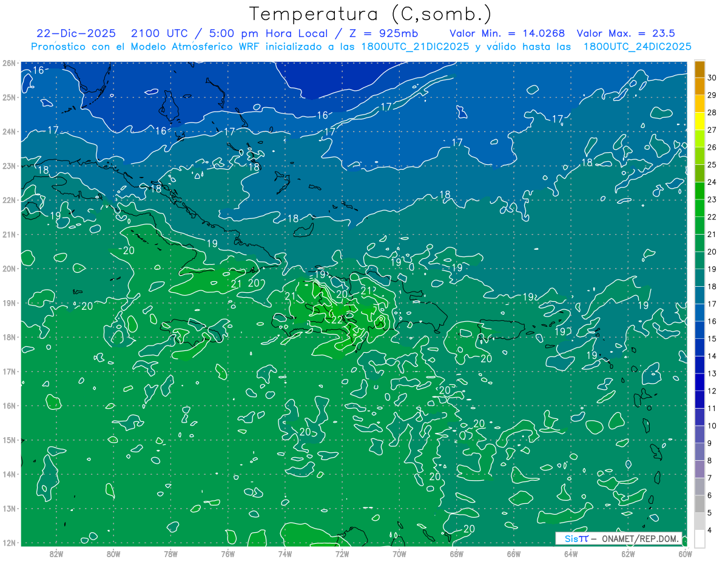The width and height of the screenshot is (728, 562).
Task: Pick the yellow colorbar swatch between 27 and 28
Action: coord(699,121)
